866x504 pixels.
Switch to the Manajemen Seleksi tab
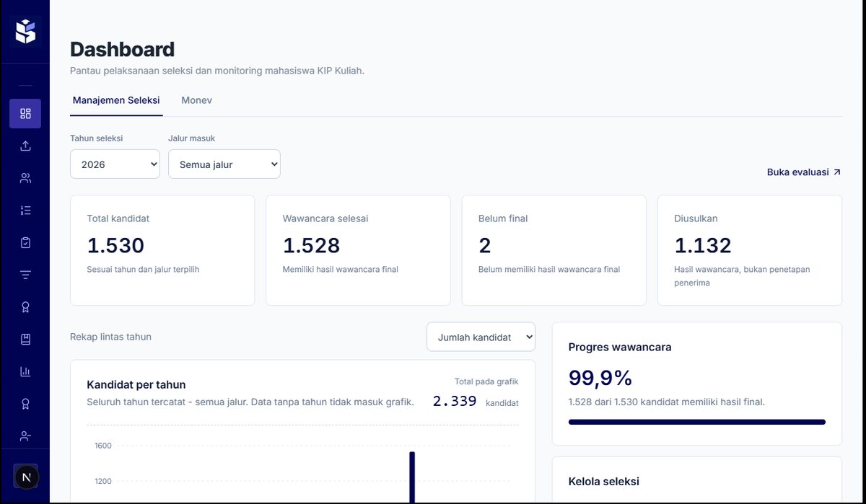116,100
